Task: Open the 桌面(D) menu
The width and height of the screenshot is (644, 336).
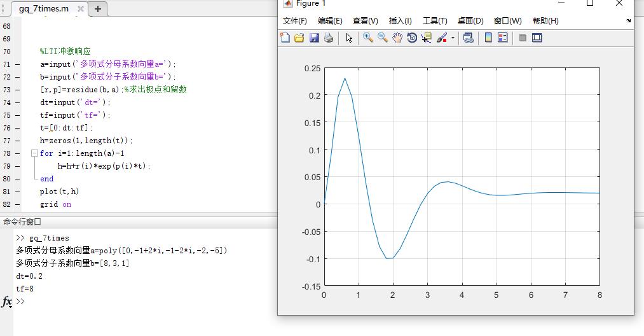Action: [470, 20]
